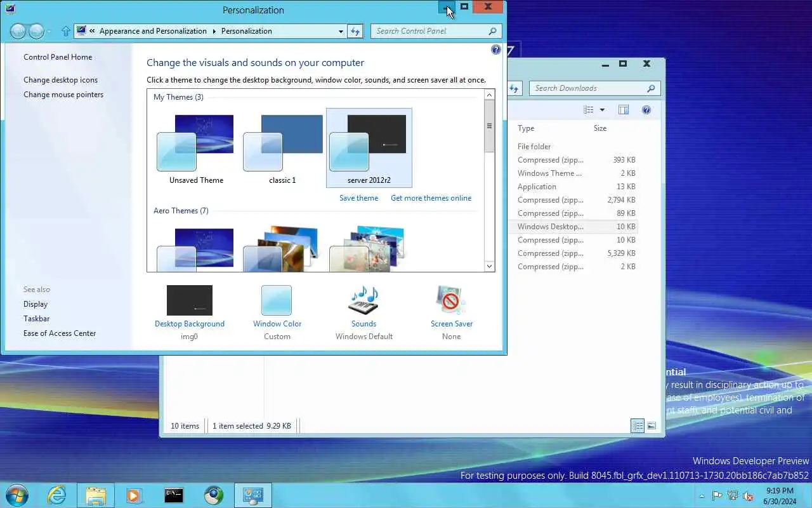
Task: Open help icon in Downloads window
Action: 646,110
